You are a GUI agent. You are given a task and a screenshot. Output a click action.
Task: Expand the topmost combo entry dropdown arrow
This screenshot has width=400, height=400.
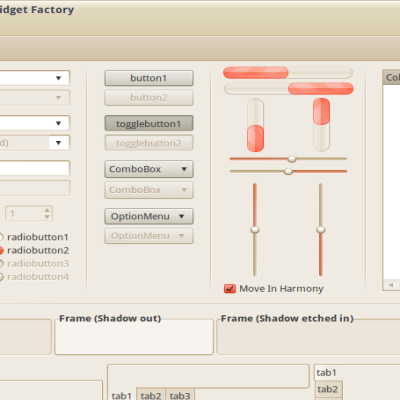tap(59, 78)
